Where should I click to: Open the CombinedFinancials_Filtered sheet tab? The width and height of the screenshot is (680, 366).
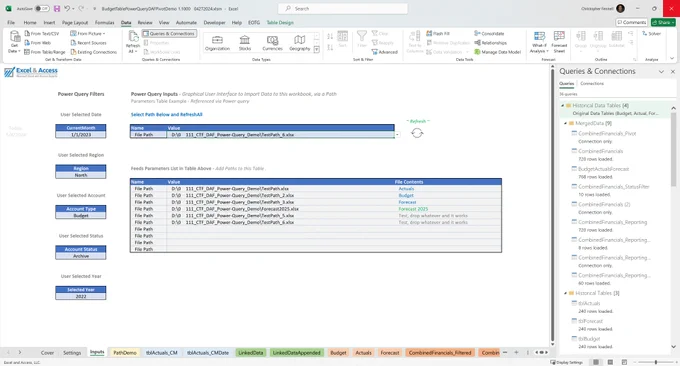pos(440,353)
